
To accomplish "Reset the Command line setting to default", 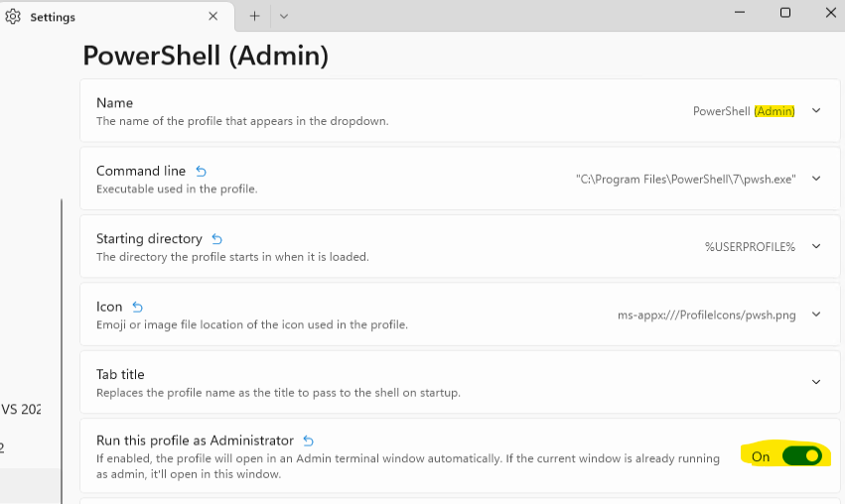I will click(x=201, y=172).
